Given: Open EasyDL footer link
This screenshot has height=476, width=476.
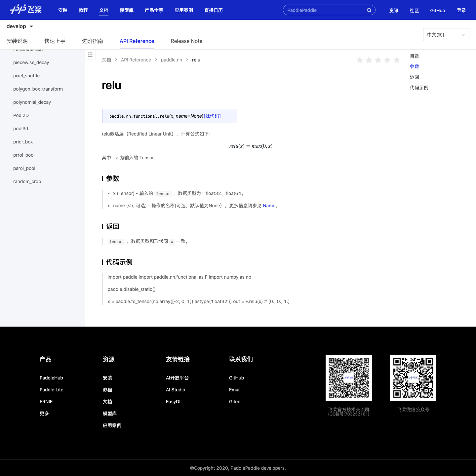Looking at the screenshot, I should (174, 402).
